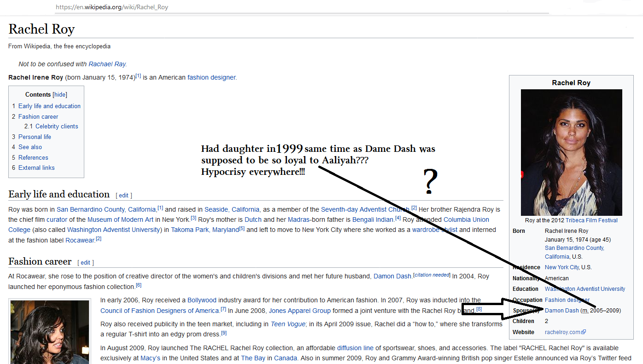The width and height of the screenshot is (643, 364).
Task: Open Council of Fashion Designers of America link
Action: [159, 311]
